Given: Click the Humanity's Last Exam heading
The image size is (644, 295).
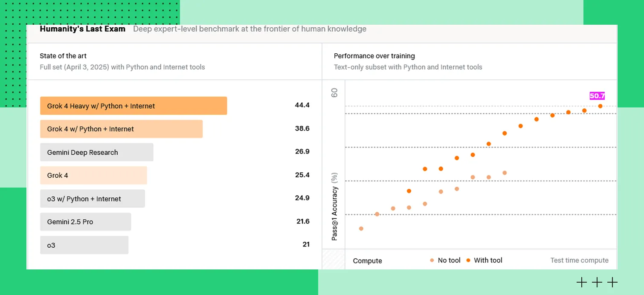Looking at the screenshot, I should (82, 29).
